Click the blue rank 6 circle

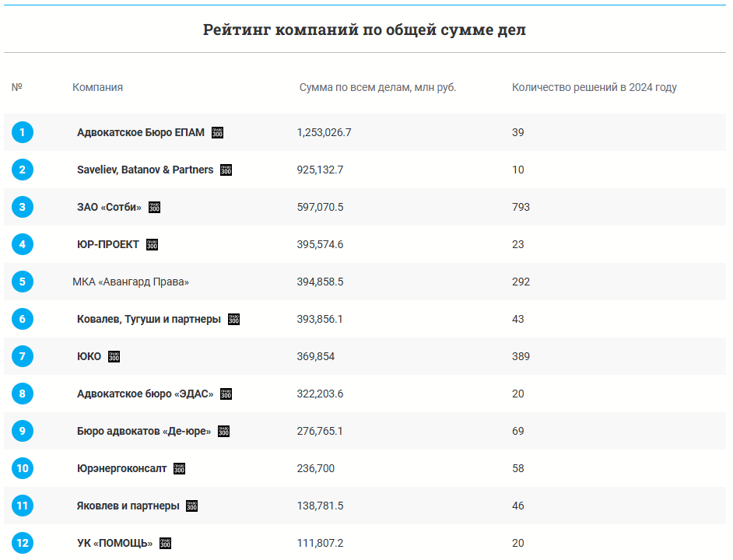(23, 319)
